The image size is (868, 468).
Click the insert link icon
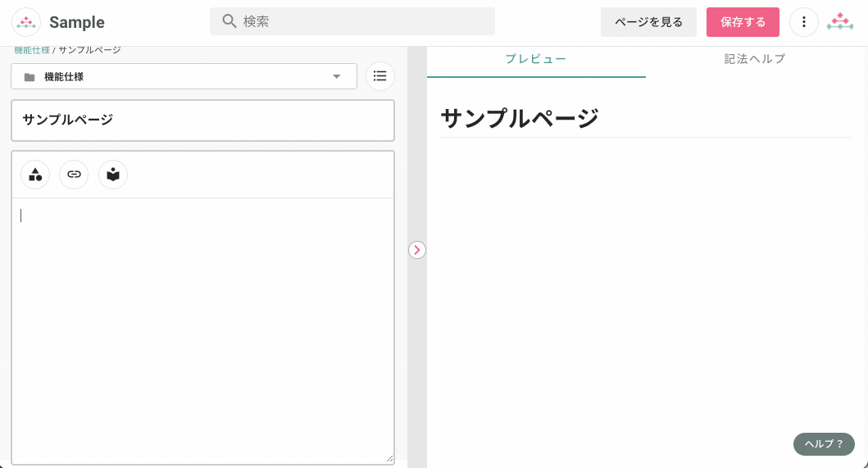tap(74, 175)
